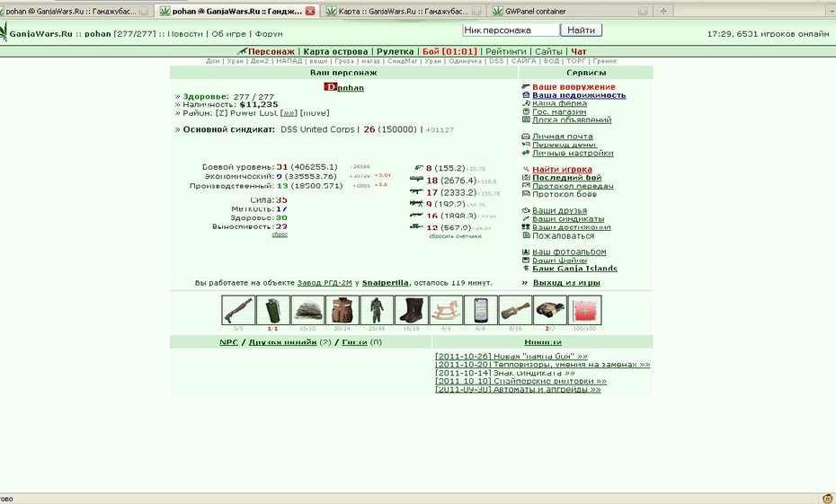Screen dimensions: 836x504
Task: Open the 2011-10-20 Тепловизоры news item
Action: 543,365
